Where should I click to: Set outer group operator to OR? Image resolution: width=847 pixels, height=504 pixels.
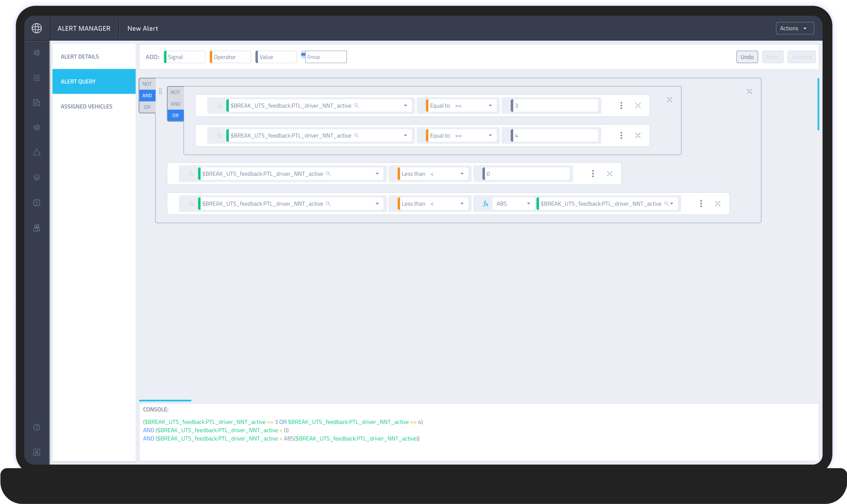(147, 107)
